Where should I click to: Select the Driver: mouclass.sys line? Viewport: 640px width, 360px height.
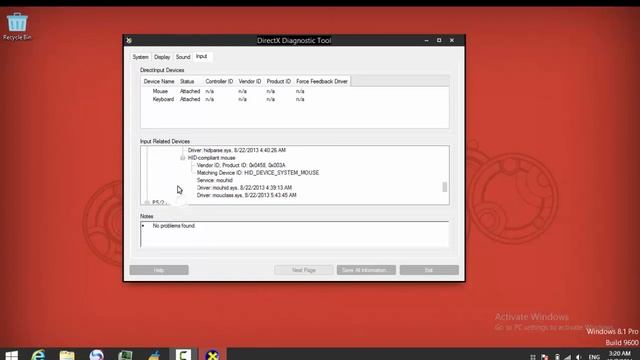(x=247, y=196)
